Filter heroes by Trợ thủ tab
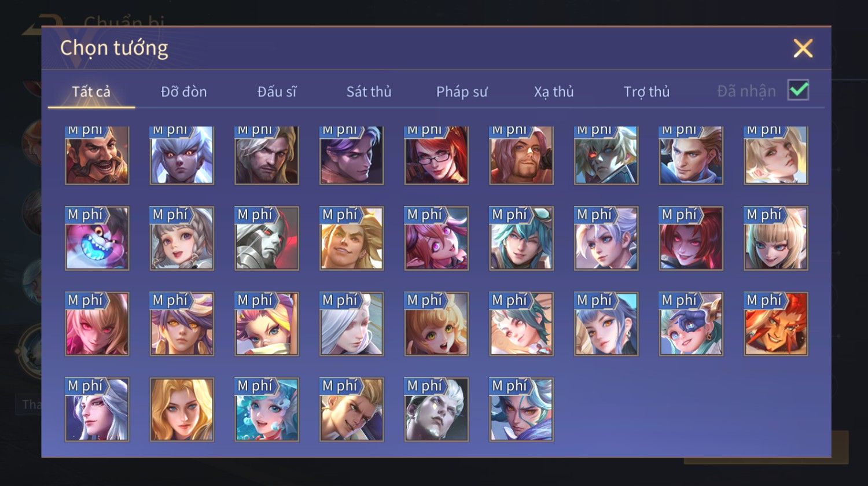Screen dimensions: 868x486 click(x=647, y=91)
